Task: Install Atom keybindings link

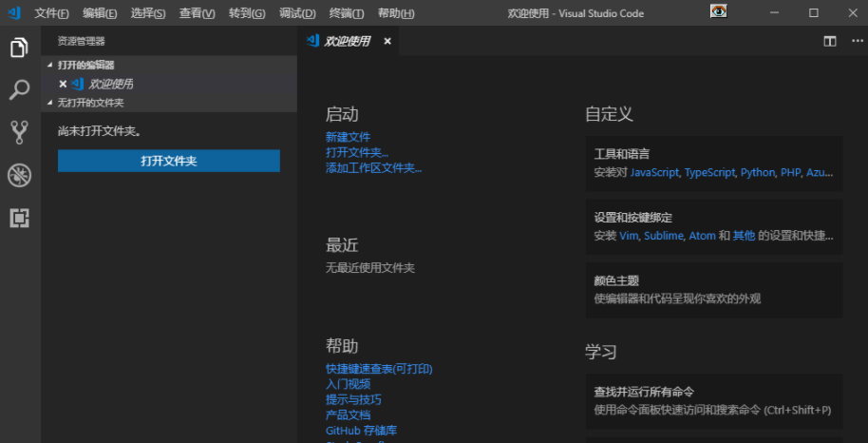Action: pos(702,236)
